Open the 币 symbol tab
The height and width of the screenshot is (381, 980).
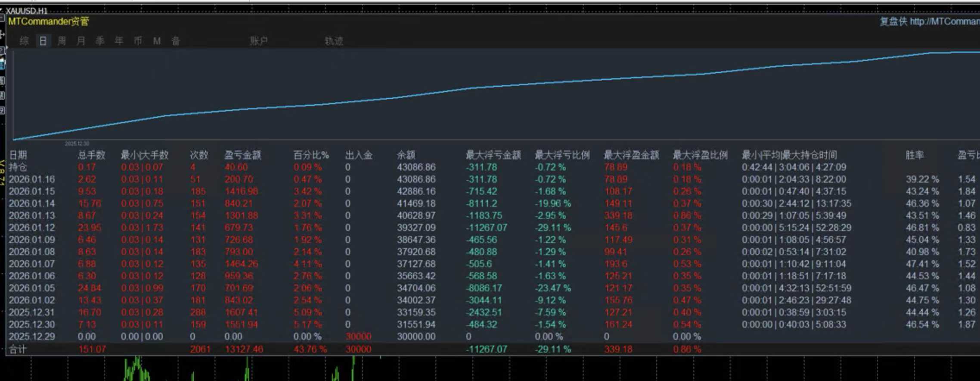[138, 41]
